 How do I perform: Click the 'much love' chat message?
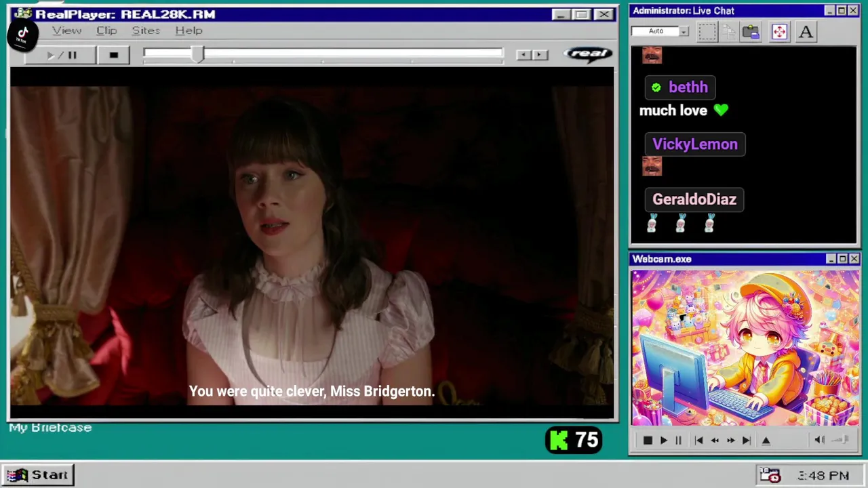[x=673, y=110]
